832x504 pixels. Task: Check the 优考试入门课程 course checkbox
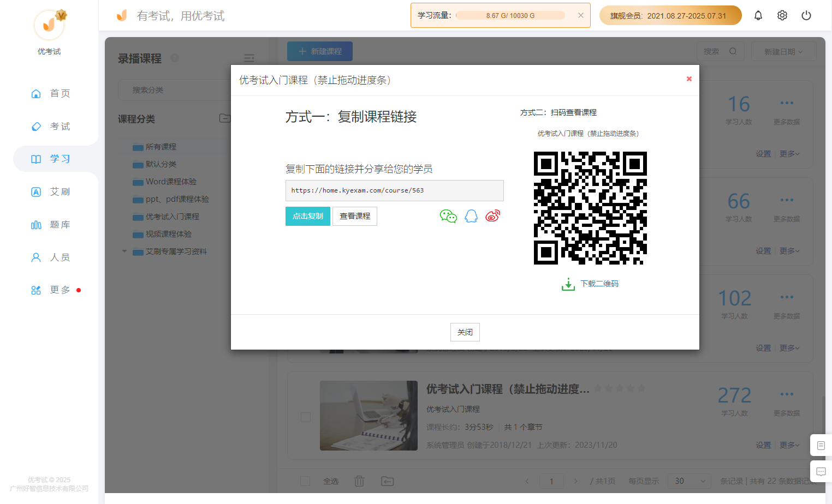[x=306, y=417]
